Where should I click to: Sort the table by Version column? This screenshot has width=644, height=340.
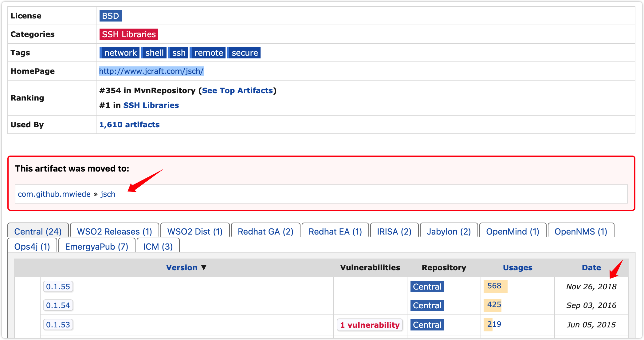182,268
